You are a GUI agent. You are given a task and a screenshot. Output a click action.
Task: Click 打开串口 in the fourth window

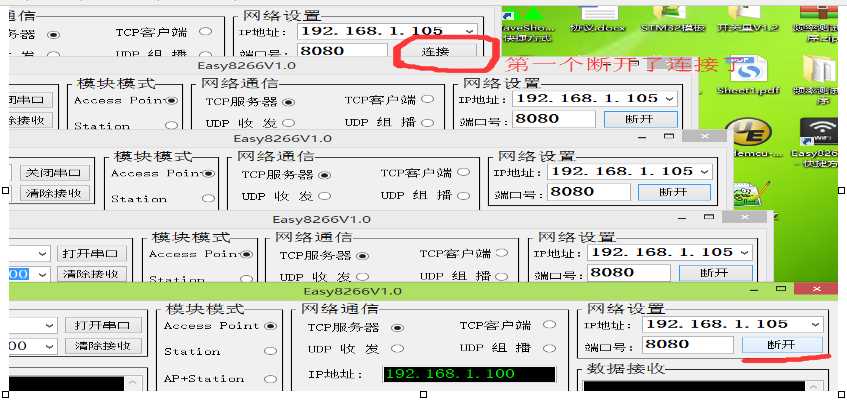(90, 253)
